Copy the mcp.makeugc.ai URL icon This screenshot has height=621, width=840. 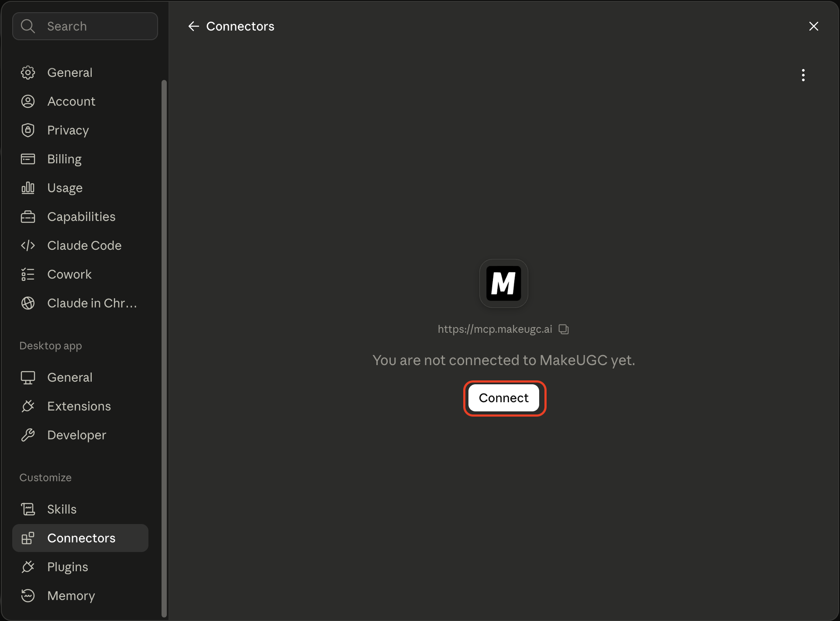[564, 329]
